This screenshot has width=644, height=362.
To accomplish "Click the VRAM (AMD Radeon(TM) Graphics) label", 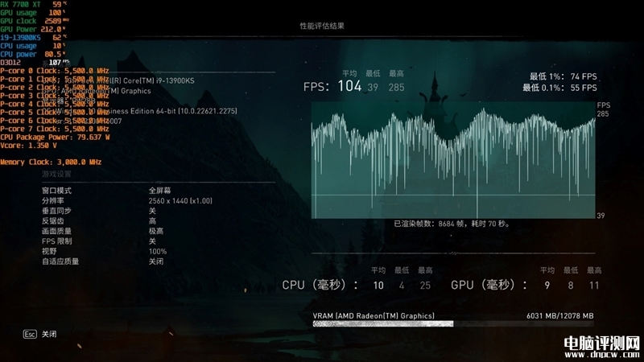I will pyautogui.click(x=374, y=315).
